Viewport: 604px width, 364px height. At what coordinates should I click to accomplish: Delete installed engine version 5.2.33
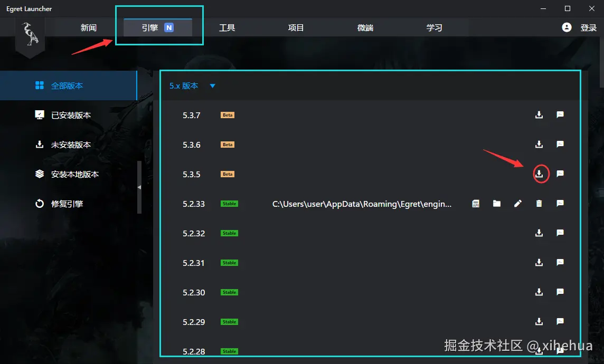539,204
